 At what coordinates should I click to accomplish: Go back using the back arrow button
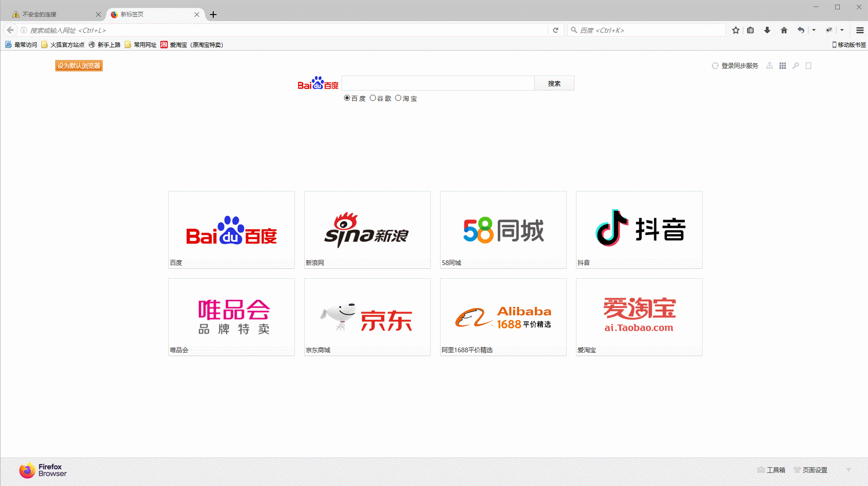pyautogui.click(x=10, y=30)
